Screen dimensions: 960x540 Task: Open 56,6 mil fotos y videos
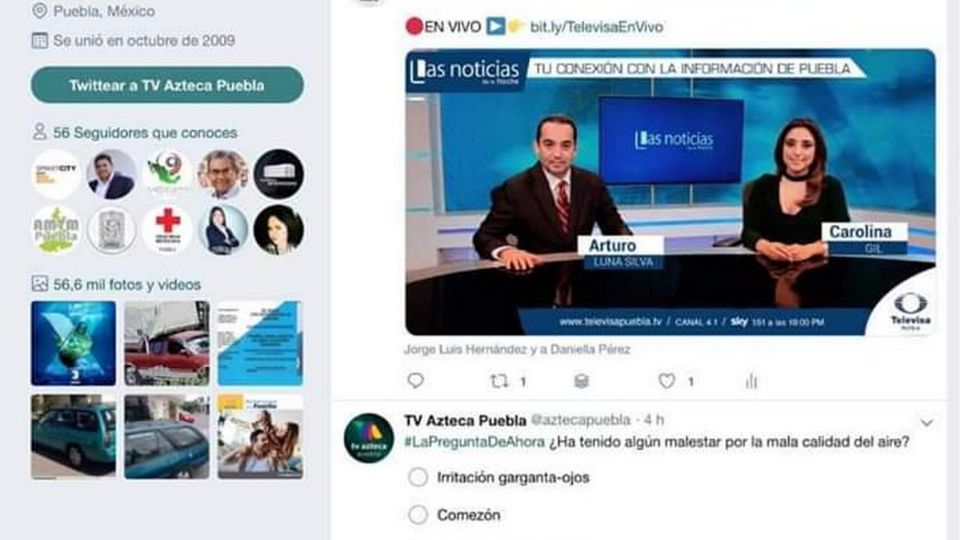(127, 285)
